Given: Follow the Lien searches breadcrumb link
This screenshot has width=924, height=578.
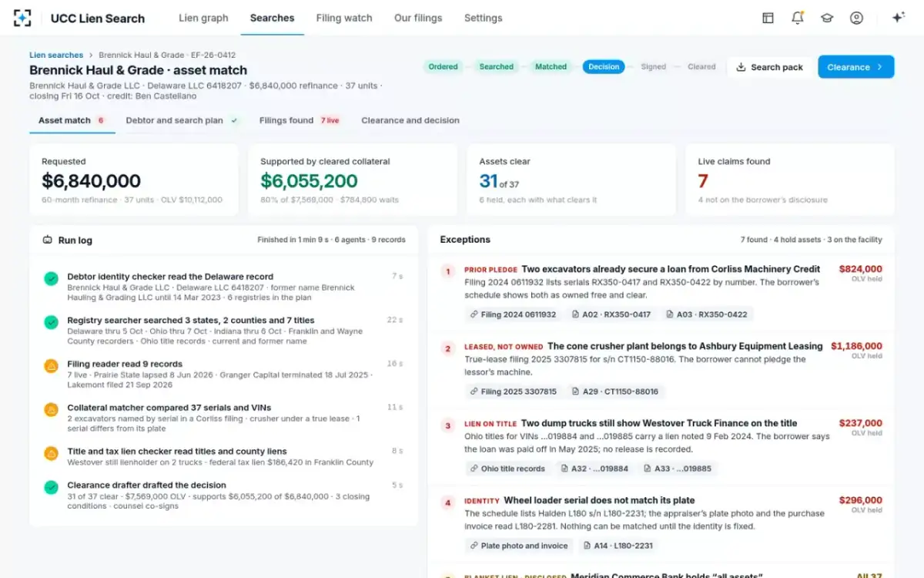Looking at the screenshot, I should (x=56, y=55).
